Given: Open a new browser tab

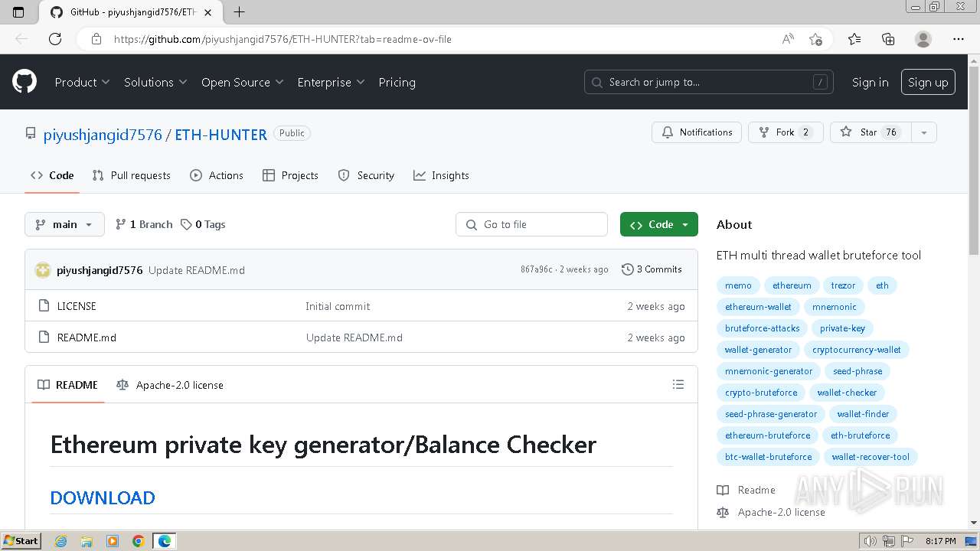Looking at the screenshot, I should [239, 11].
